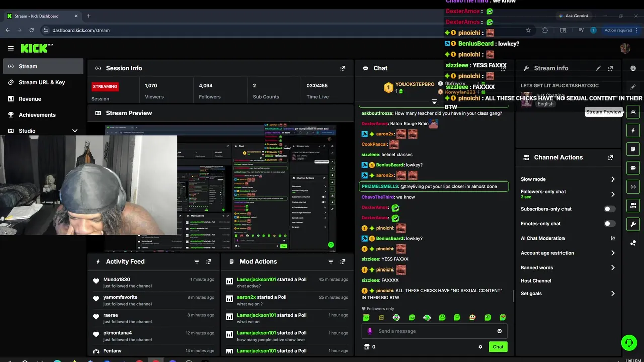
Task: Click speech bubble chat widget icon
Action: 633,168
